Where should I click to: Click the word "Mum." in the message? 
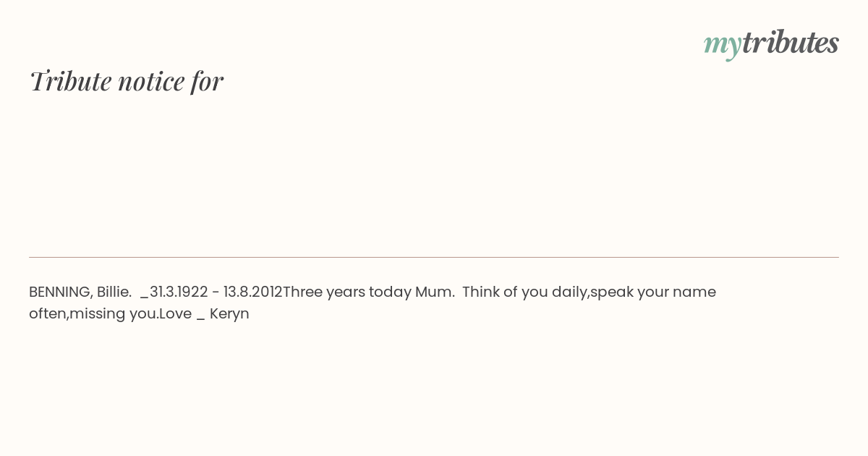coord(435,292)
